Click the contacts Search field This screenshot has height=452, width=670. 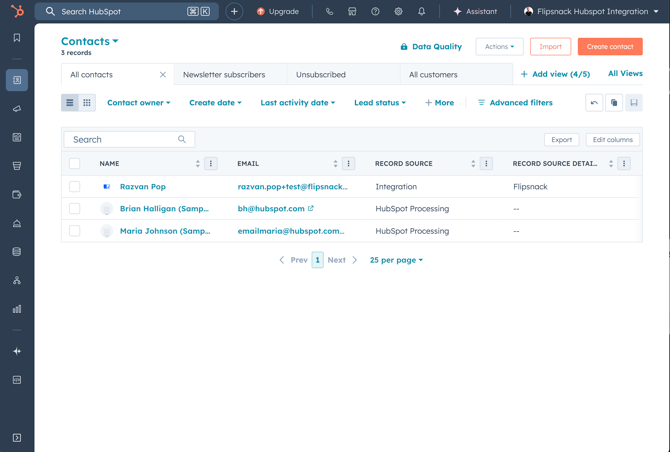point(122,140)
